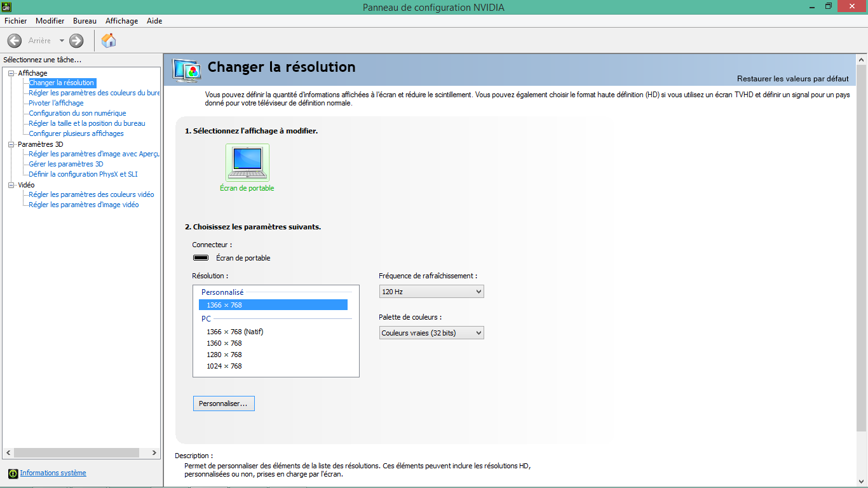Open Configuration du son numérique
Screen dimensions: 868x488
[78, 113]
